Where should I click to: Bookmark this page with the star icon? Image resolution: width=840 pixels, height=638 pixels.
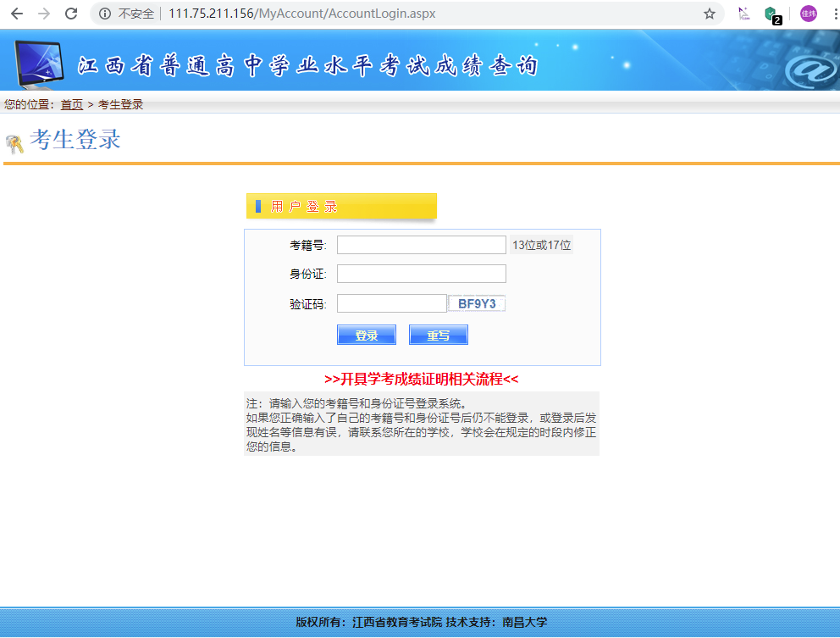[710, 14]
